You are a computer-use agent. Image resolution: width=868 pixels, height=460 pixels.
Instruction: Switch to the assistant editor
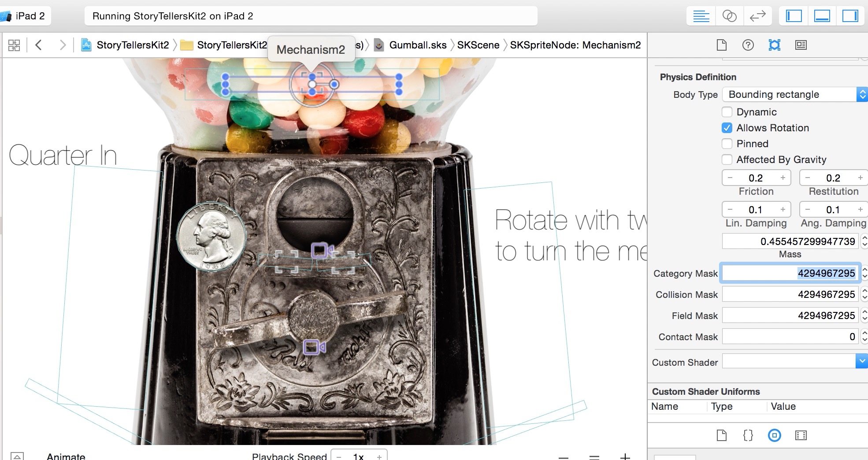[729, 16]
